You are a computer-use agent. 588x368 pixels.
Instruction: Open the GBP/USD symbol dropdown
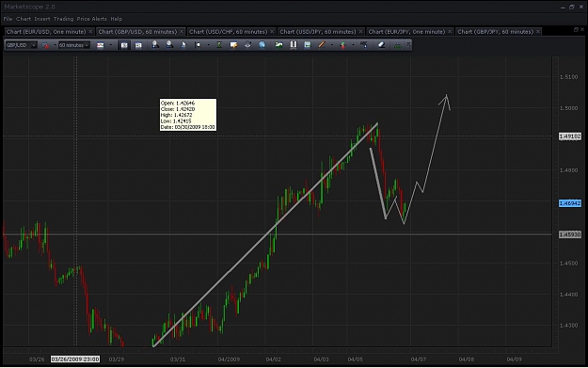tap(21, 45)
